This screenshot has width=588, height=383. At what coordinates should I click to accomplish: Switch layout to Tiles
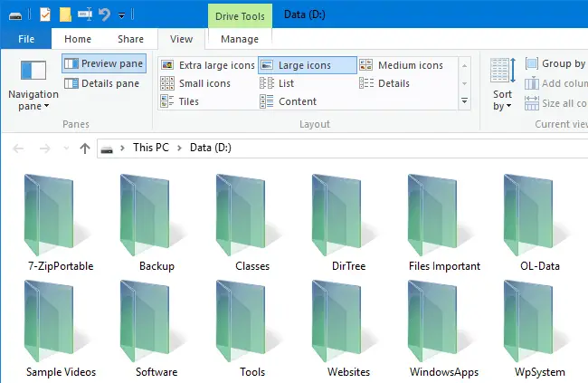pyautogui.click(x=180, y=101)
